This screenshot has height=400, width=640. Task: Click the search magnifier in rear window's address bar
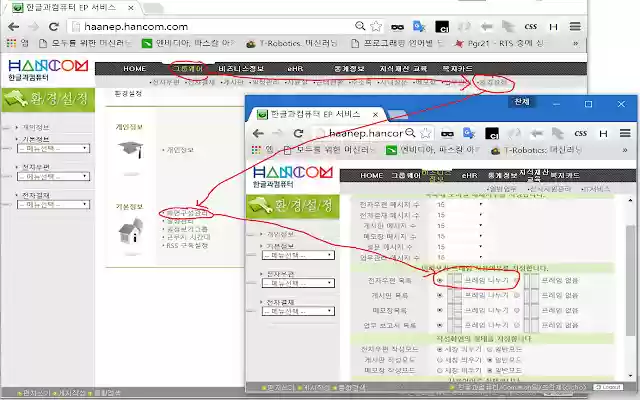click(x=360, y=26)
